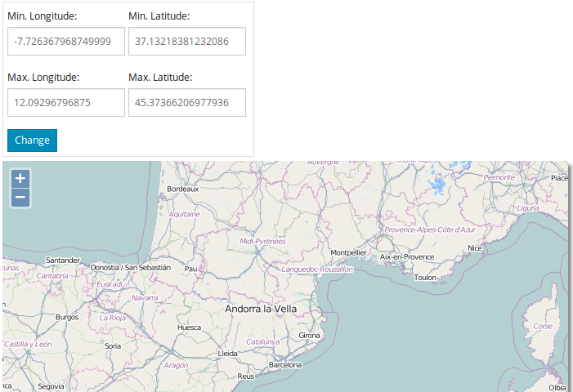Click the Aquitaine region label
This screenshot has width=573, height=392.
[184, 214]
